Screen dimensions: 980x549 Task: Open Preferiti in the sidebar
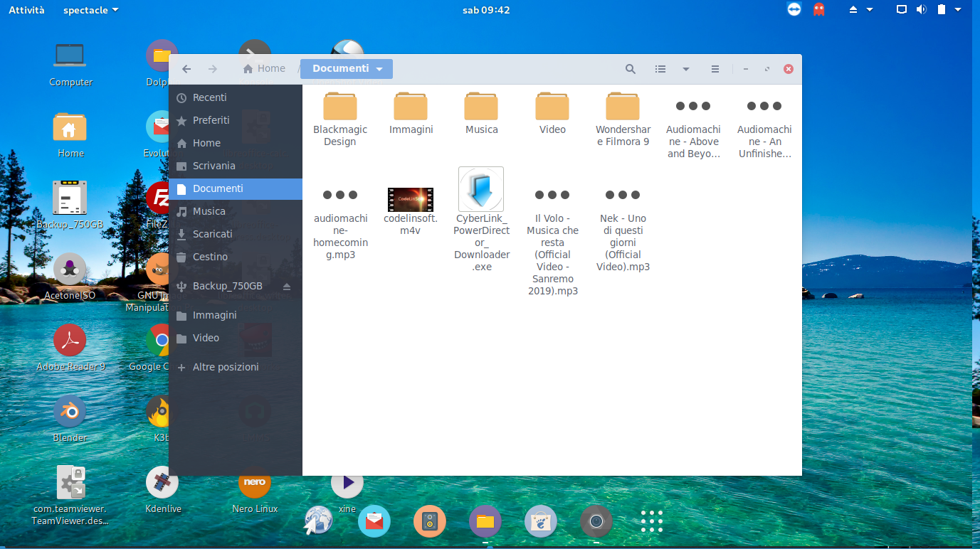[x=236, y=120]
